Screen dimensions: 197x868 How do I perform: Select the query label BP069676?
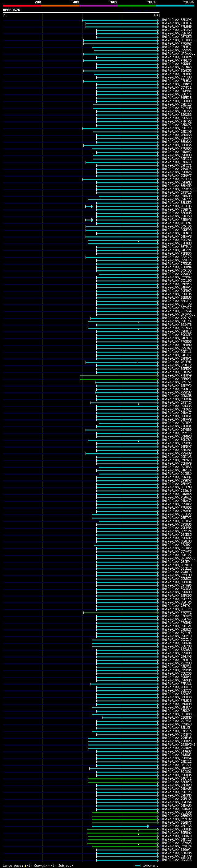point(11,10)
